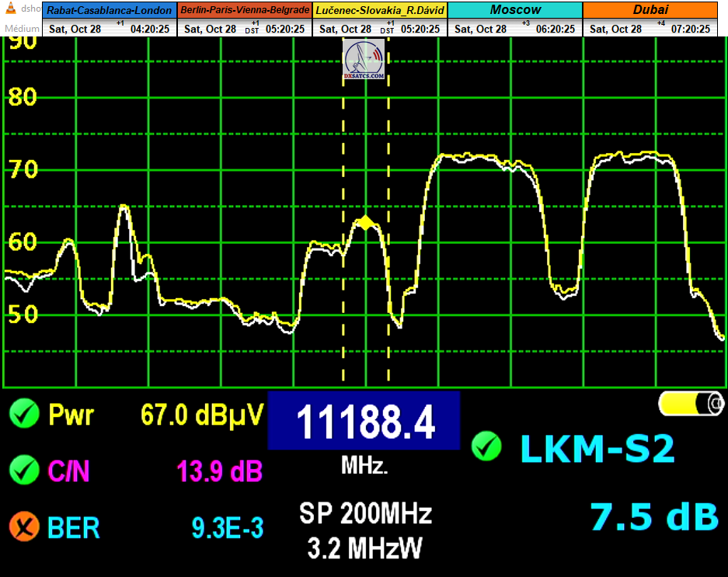This screenshot has width=728, height=577.
Task: Click the 11188.4 frequency field
Action: tap(364, 422)
